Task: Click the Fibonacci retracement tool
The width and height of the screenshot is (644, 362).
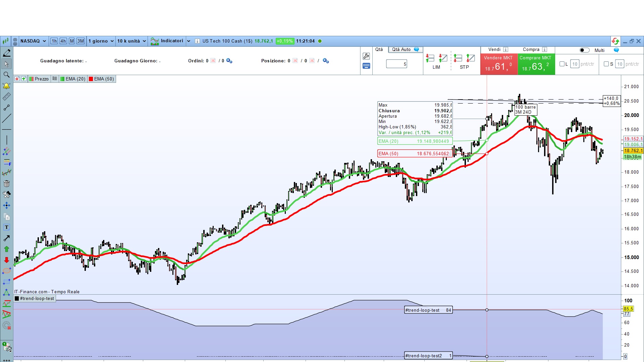Action: tap(7, 162)
